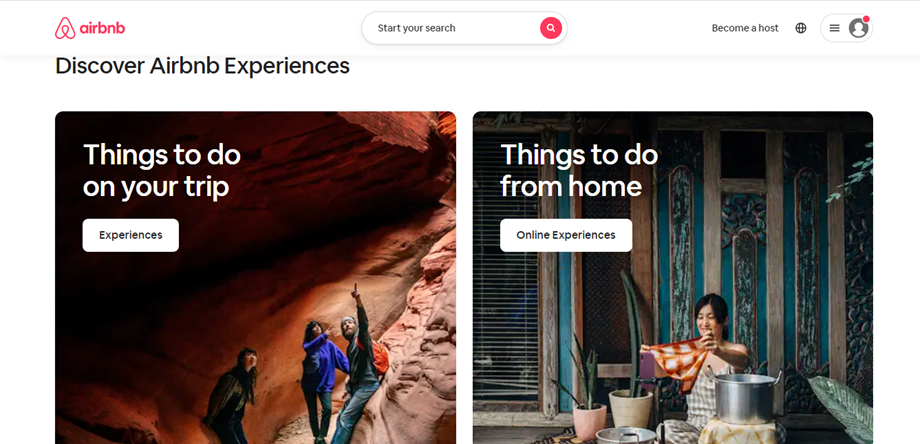Viewport: 920px width, 444px height.
Task: Click the red notification dot on avatar
Action: (x=866, y=19)
